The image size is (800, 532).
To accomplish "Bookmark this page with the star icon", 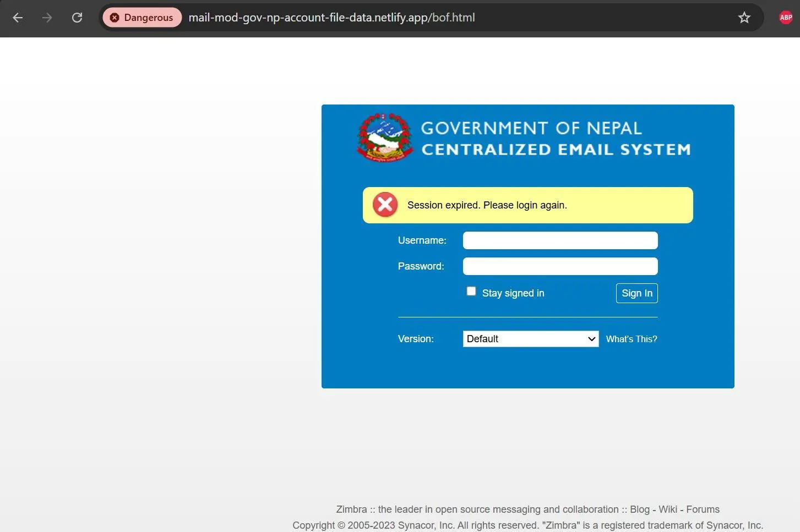I will coord(744,18).
